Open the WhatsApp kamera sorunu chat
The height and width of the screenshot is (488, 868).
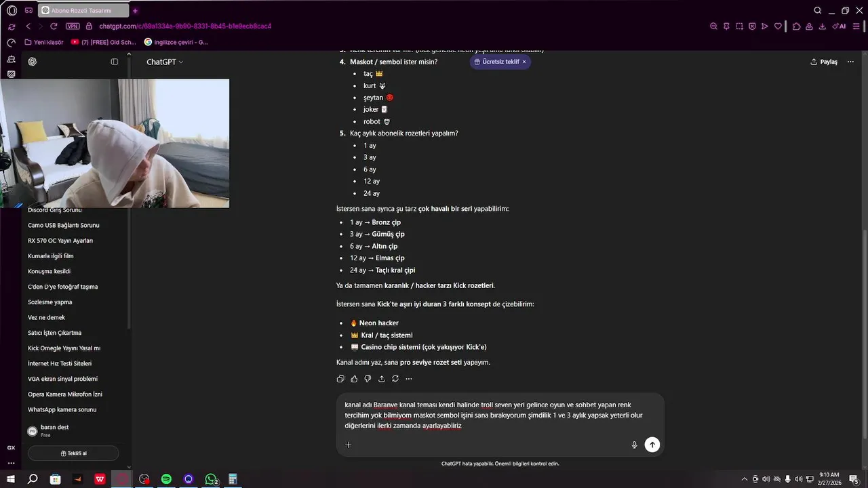(62, 409)
